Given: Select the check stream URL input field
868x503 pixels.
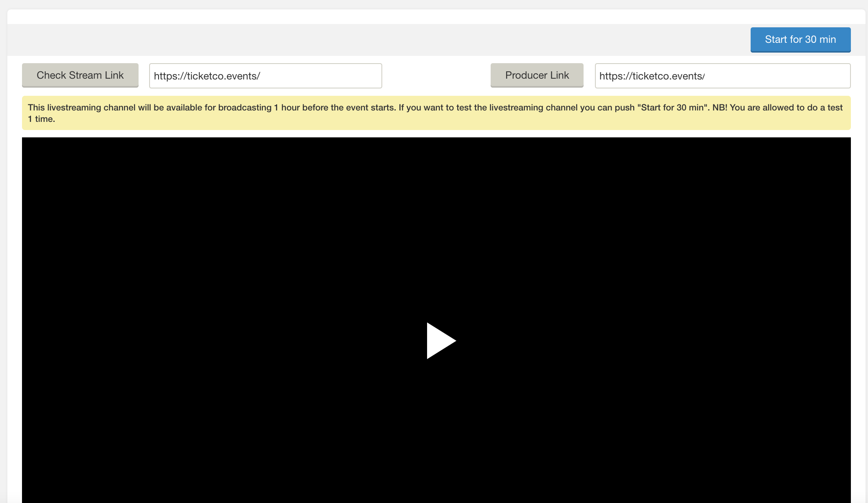Looking at the screenshot, I should pyautogui.click(x=266, y=76).
